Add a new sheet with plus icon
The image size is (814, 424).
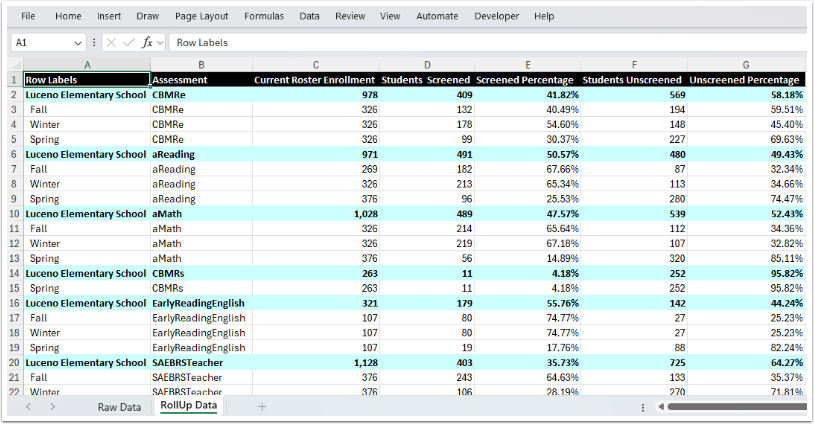click(262, 407)
